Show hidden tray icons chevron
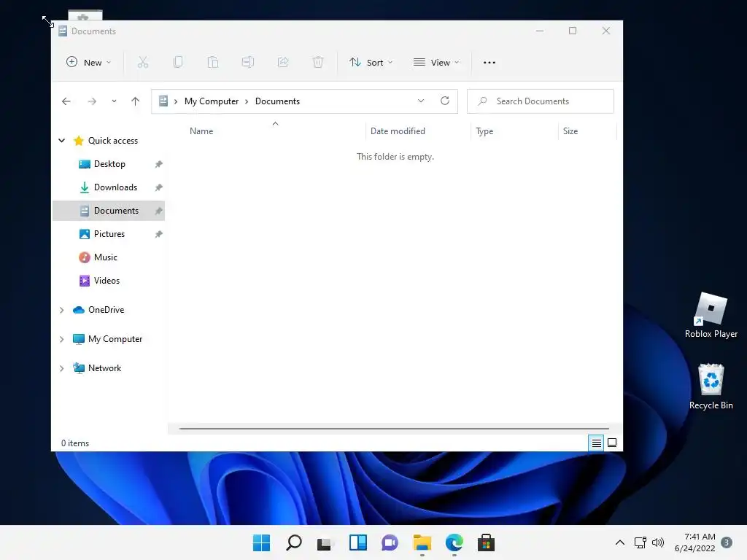 [x=620, y=542]
